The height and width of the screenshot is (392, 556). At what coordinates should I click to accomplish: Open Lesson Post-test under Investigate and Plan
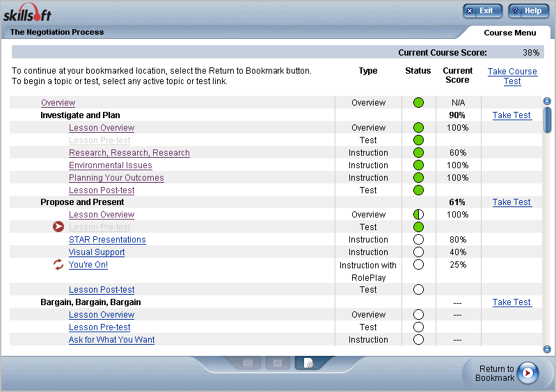tap(102, 190)
